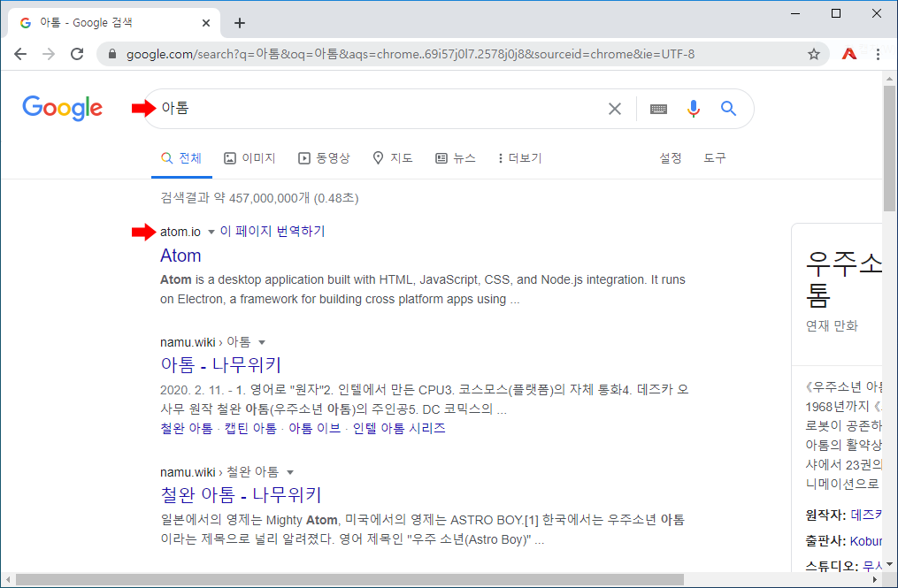Click the vertical scrollbar thumb
898x588 pixels.
(x=889, y=149)
